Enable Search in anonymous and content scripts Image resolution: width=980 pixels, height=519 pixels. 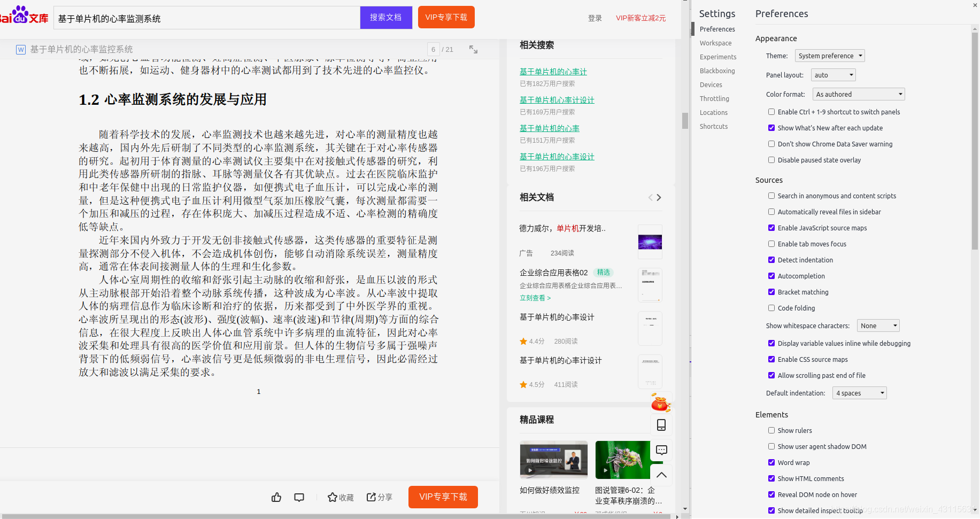tap(771, 196)
